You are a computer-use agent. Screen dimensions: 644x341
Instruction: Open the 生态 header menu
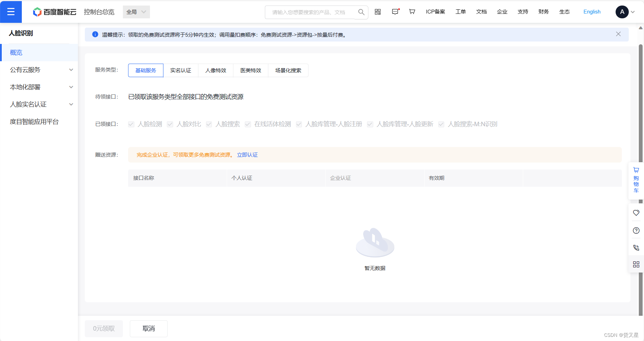coord(564,12)
